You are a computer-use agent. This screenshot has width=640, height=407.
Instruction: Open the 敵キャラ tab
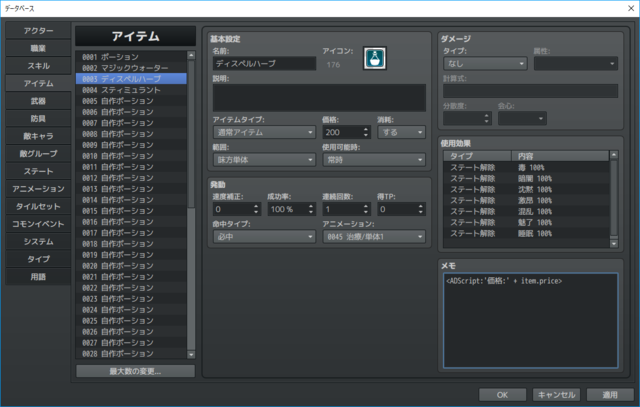[x=38, y=136]
